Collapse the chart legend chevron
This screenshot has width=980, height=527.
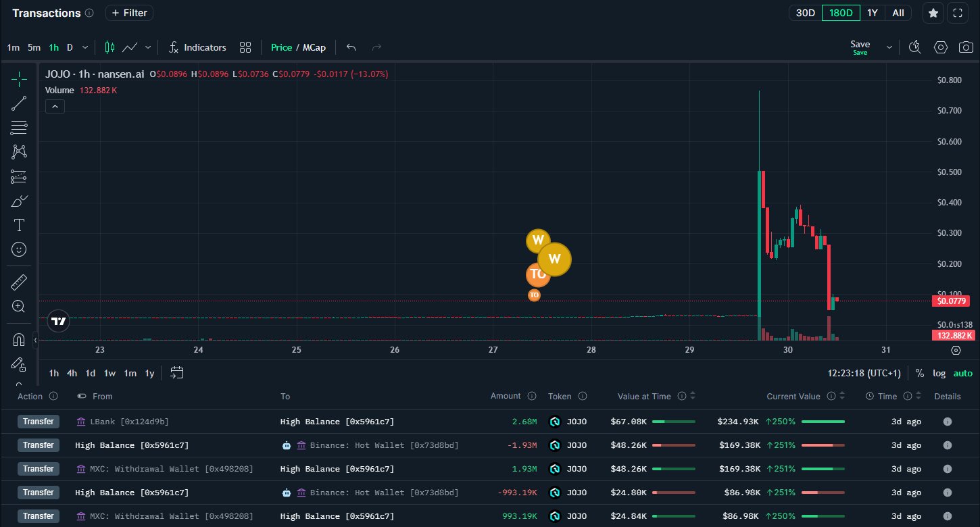point(55,106)
